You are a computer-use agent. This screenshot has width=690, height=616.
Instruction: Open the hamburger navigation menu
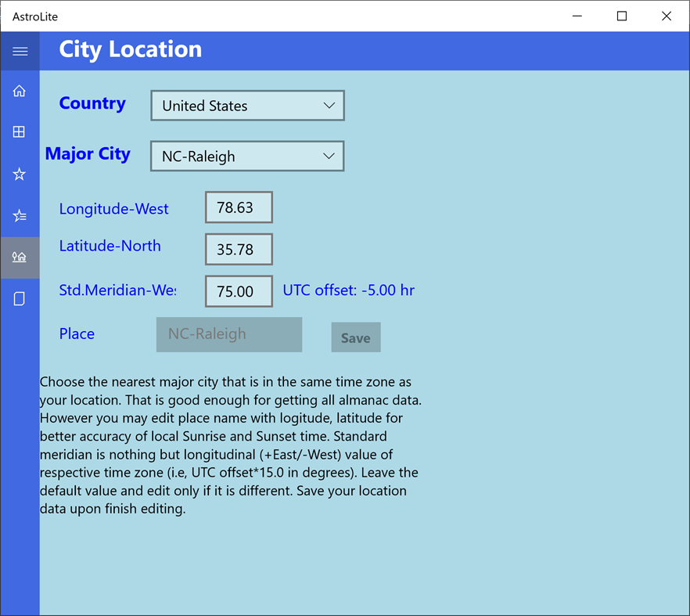[19, 50]
